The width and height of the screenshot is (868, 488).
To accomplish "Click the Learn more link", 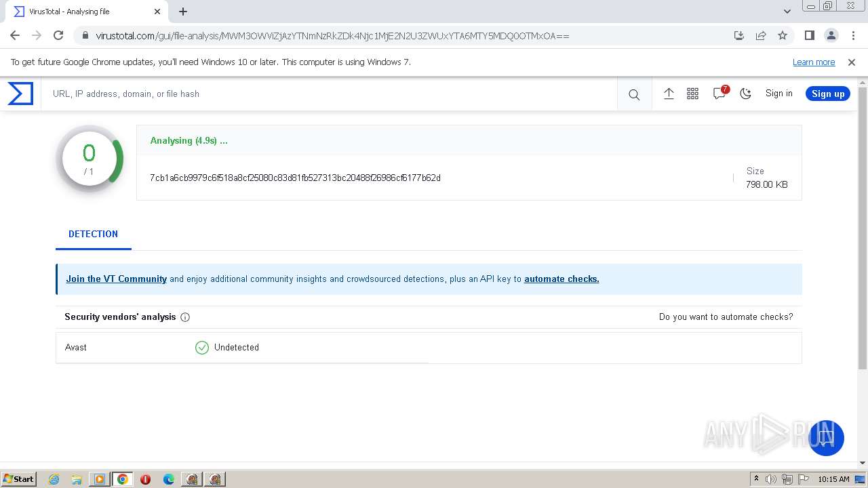I will (x=814, y=62).
